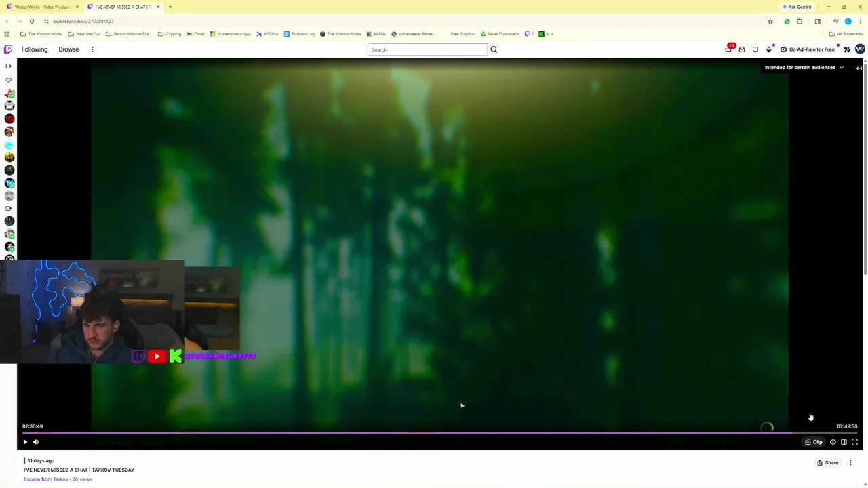Toggle the right chat panel arrow
The image size is (868, 488).
[x=859, y=68]
